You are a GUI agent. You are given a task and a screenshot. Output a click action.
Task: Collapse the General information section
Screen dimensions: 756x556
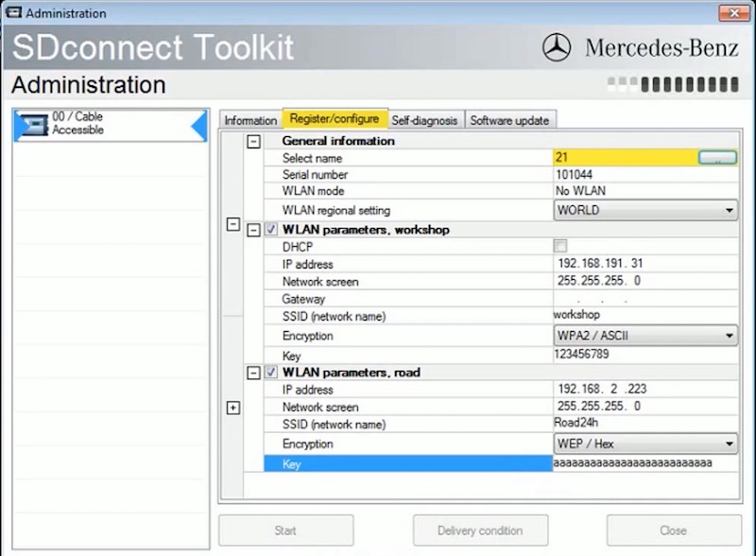[253, 141]
